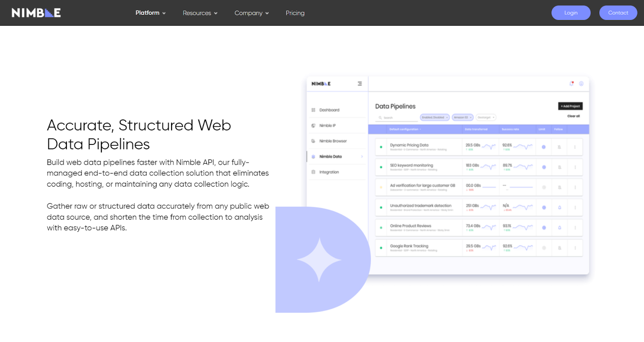Click the follow bell for Google Rank Tracking

pos(559,248)
